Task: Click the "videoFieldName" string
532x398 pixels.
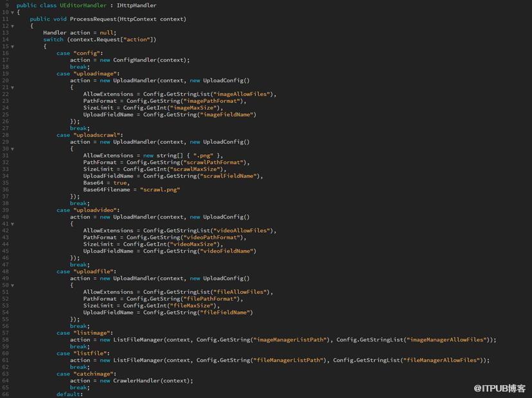Action: click(x=226, y=251)
